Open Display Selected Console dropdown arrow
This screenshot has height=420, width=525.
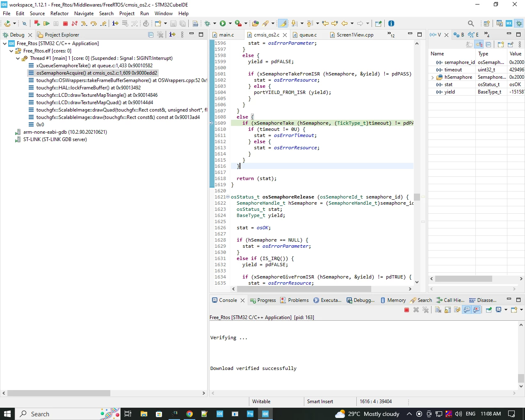pyautogui.click(x=506, y=310)
